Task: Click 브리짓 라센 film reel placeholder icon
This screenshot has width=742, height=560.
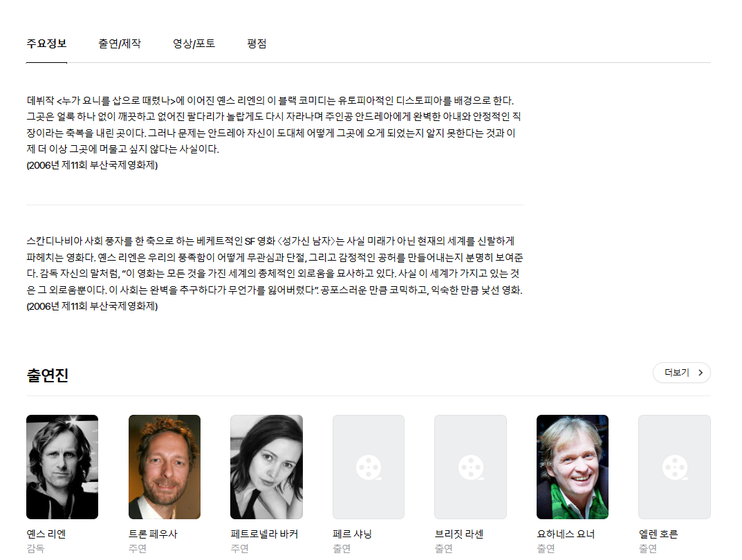Action: click(x=471, y=467)
